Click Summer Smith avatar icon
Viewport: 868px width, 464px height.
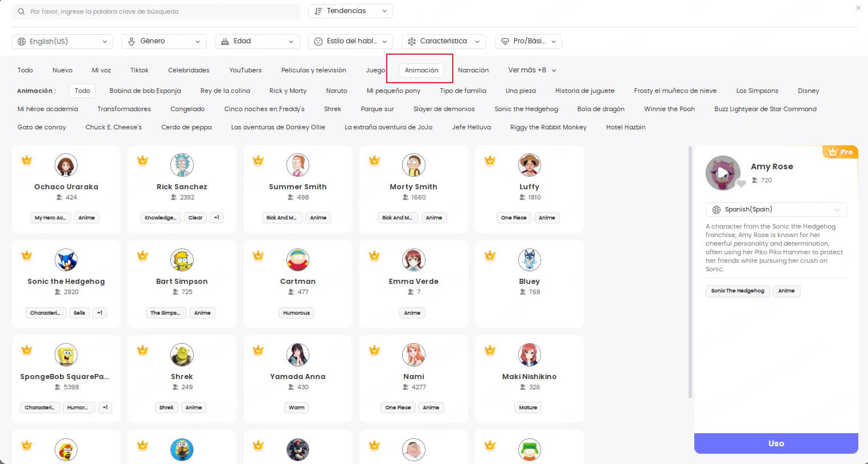click(x=298, y=165)
